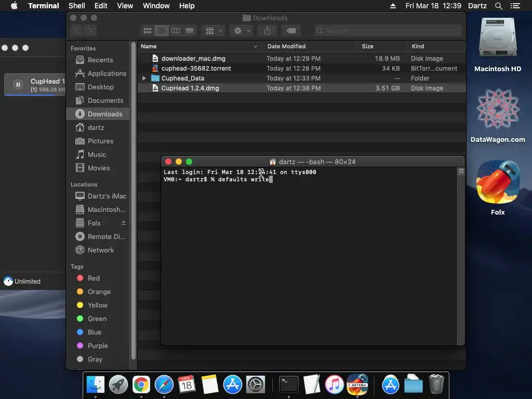Click Unlimited speed indicator in Folx

tap(22, 281)
